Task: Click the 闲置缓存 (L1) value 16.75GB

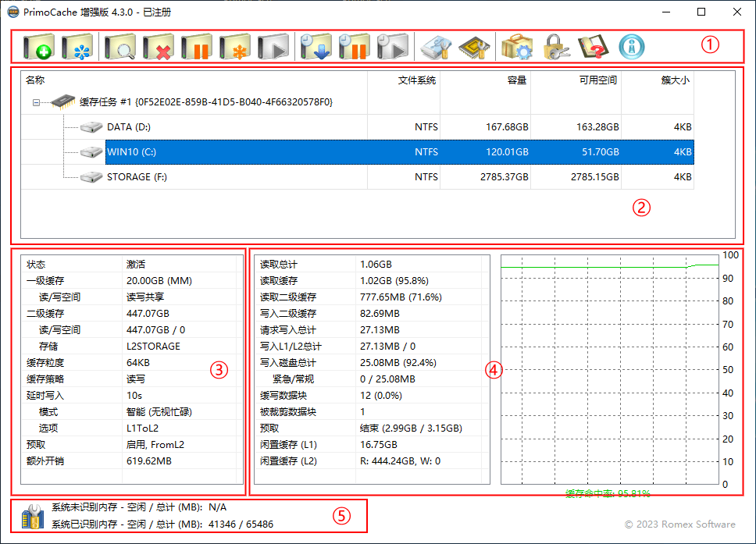Action: 379,445
